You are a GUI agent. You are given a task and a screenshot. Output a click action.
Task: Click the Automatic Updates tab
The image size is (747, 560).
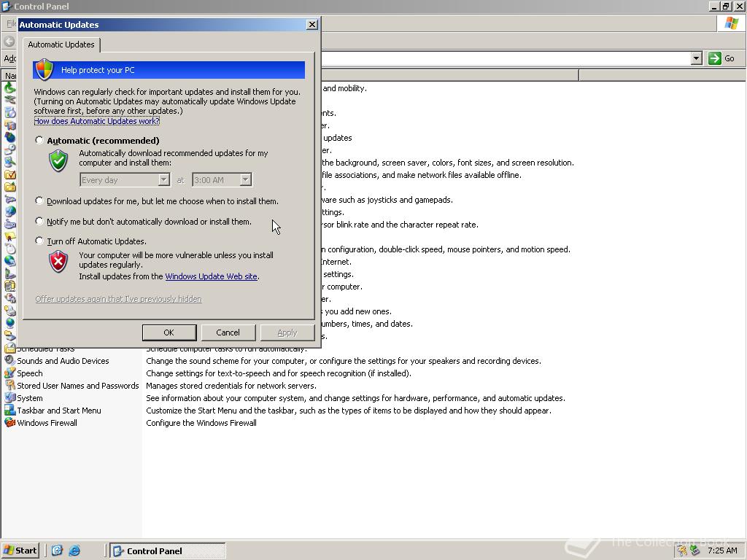[61, 44]
